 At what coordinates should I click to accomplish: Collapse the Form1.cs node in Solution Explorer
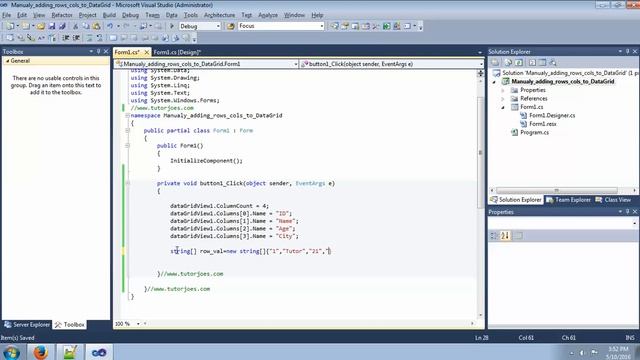(x=503, y=107)
